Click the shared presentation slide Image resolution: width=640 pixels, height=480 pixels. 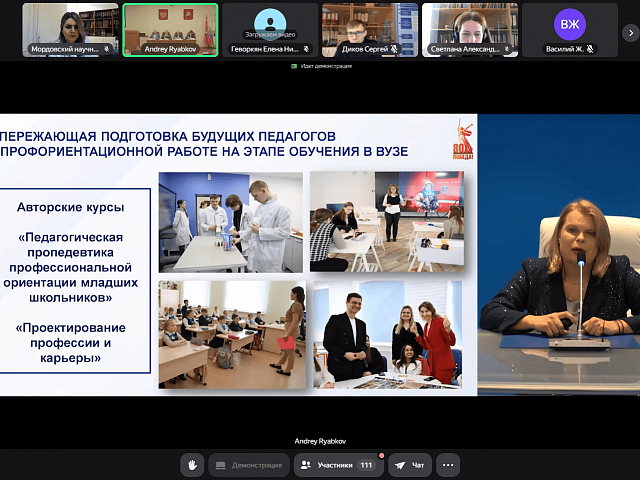click(x=238, y=254)
